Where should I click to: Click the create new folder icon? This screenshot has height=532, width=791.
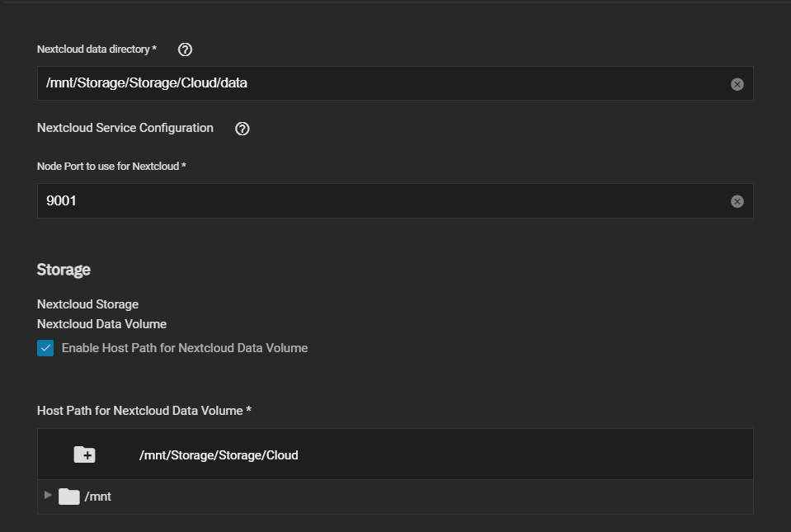click(84, 454)
